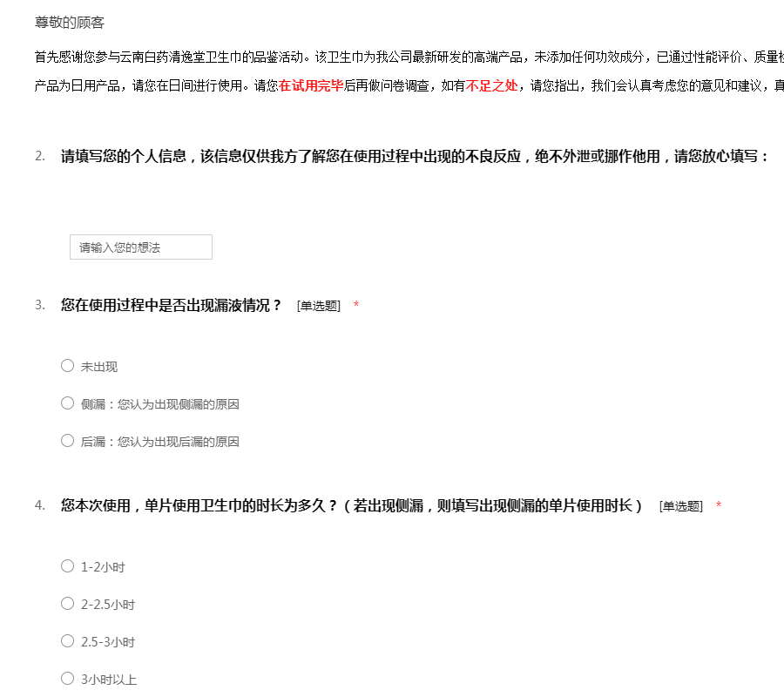Viewport: 784px width, 697px height.
Task: Click the question number "2." label
Action: tap(40, 157)
